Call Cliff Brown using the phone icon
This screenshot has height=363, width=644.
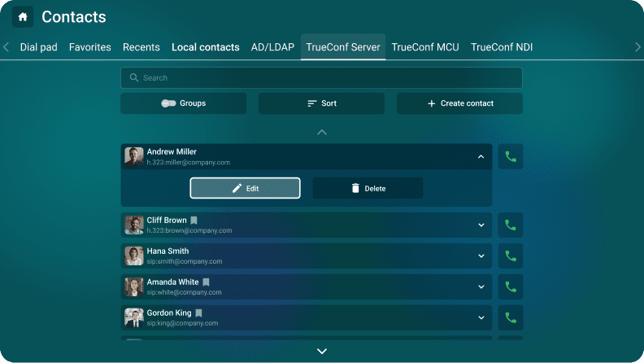511,225
